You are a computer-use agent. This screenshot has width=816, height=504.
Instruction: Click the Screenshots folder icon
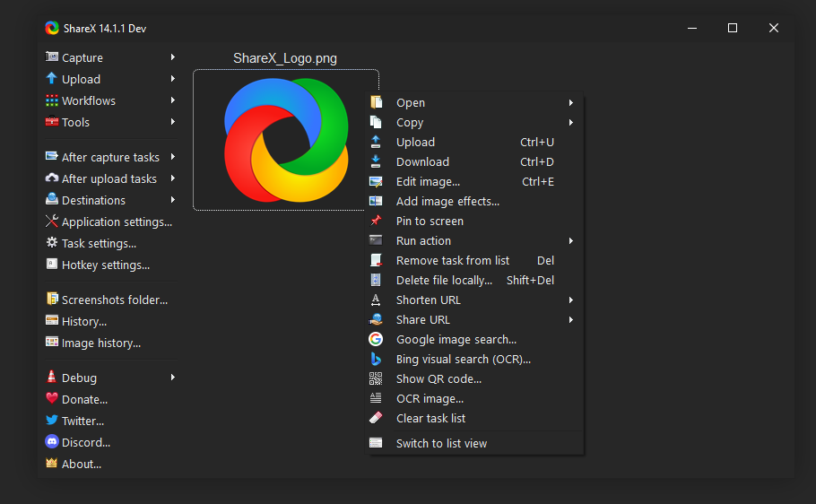(51, 299)
